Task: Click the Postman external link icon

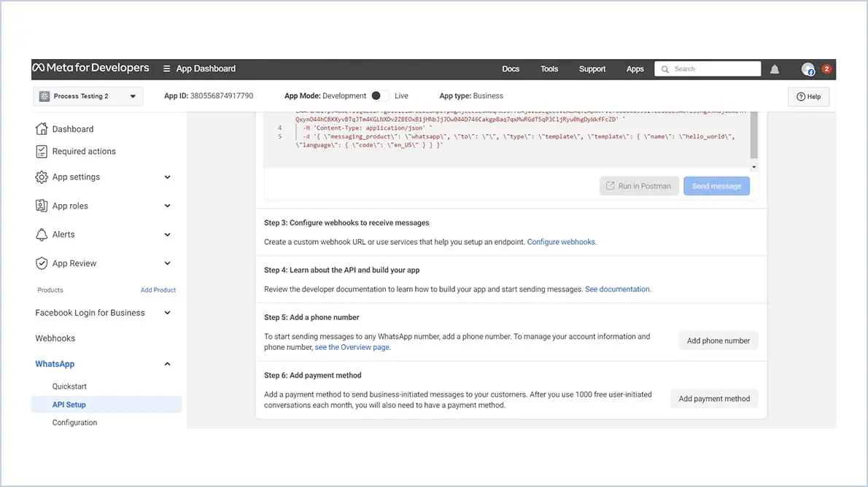Action: pos(610,186)
